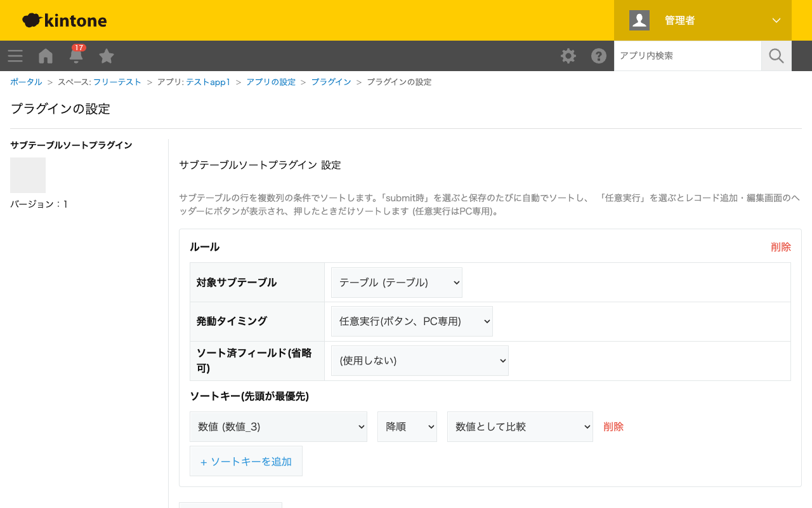Open the settings gear icon

[x=568, y=56]
